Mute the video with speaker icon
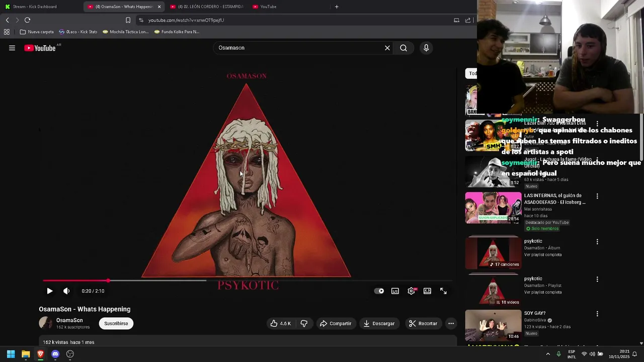This screenshot has height=362, width=644. coord(66,291)
